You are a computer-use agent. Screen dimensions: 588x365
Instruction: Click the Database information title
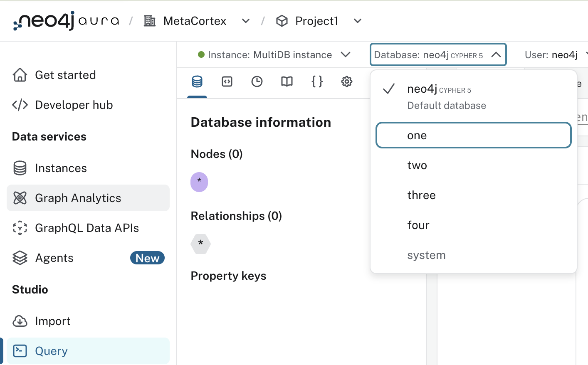coord(261,122)
